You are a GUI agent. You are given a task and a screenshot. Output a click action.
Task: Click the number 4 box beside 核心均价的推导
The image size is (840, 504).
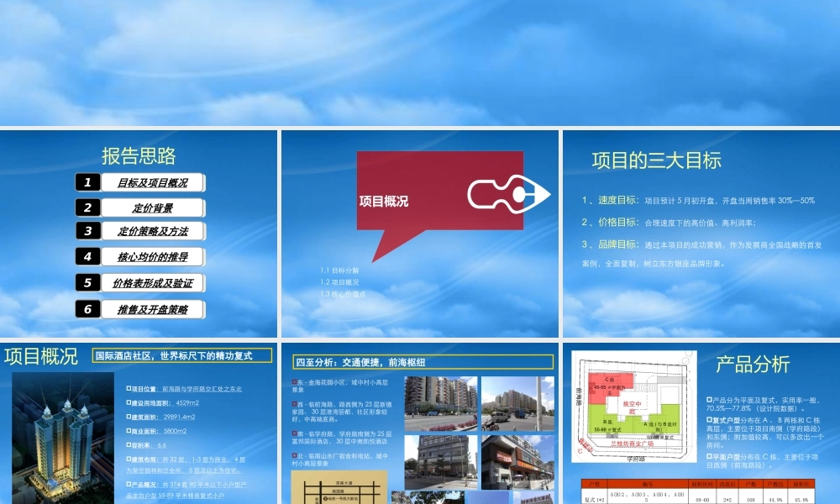[87, 256]
